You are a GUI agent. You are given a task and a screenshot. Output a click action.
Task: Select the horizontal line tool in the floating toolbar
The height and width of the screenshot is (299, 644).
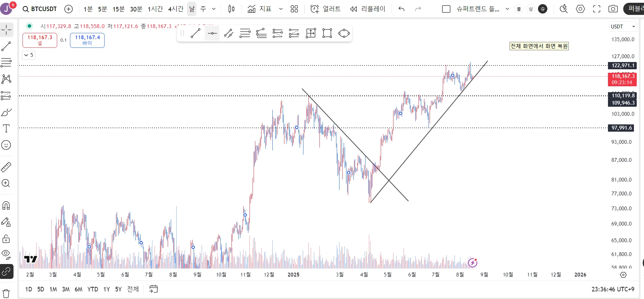(x=212, y=33)
